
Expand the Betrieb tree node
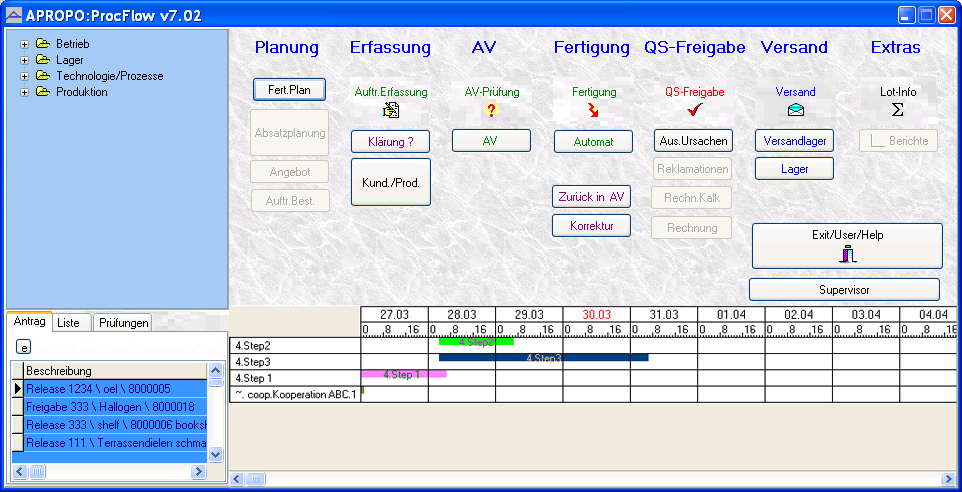coord(24,44)
